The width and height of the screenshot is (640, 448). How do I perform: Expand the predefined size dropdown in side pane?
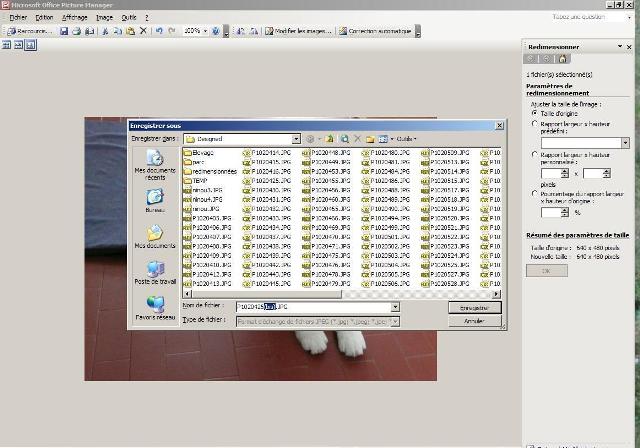[x=625, y=143]
